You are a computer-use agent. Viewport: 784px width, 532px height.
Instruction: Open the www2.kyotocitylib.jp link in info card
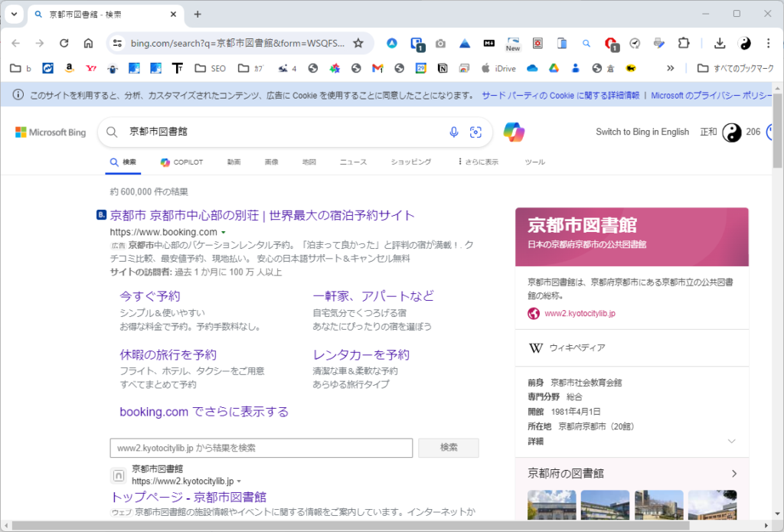point(580,314)
